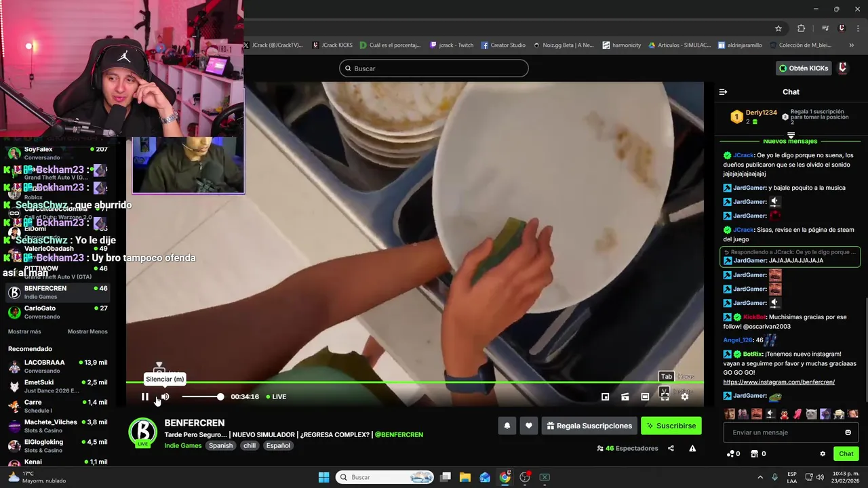Open the chat settings gear

[823, 453]
